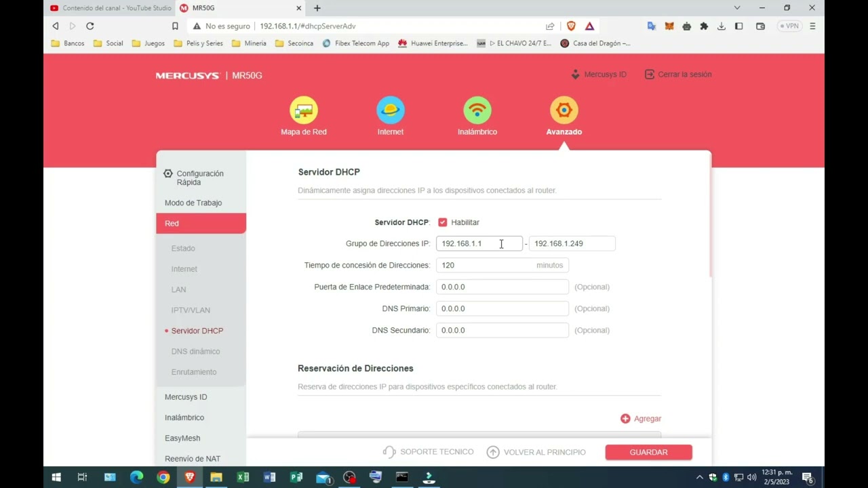The image size is (868, 488).
Task: Select Enrutamiento in sidebar
Action: coord(194,372)
